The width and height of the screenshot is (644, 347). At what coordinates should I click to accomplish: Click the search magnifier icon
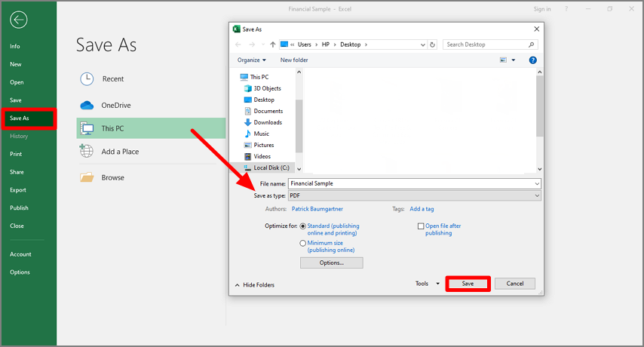click(x=531, y=45)
